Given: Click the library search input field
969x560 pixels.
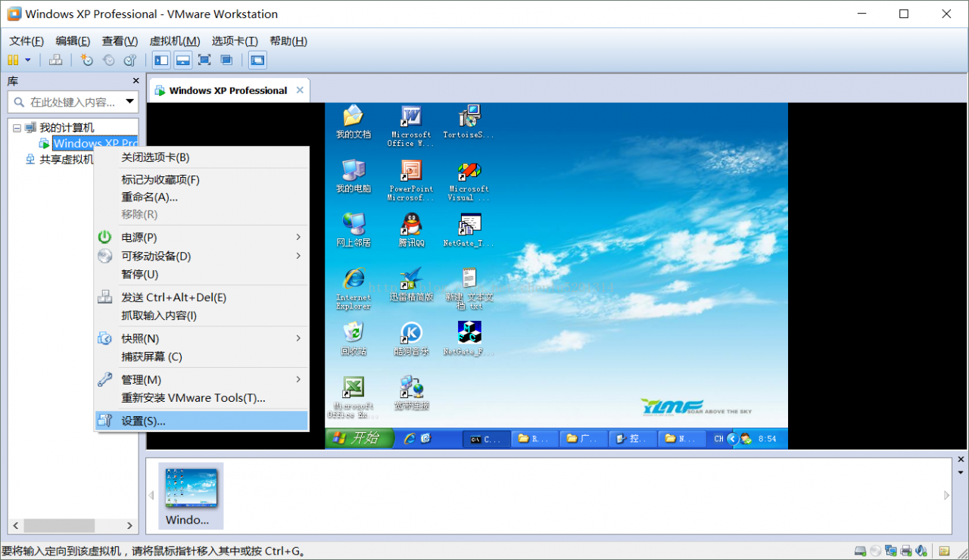Looking at the screenshot, I should [64, 101].
